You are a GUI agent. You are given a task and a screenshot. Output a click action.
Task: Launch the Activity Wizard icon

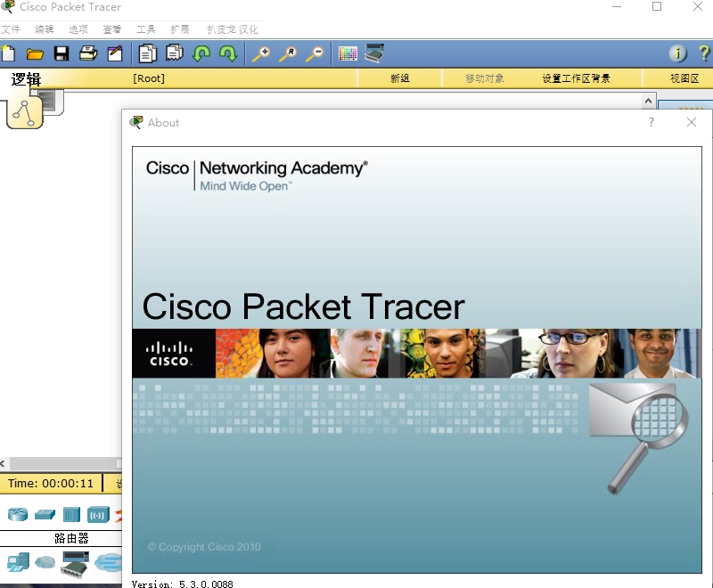coord(115,53)
